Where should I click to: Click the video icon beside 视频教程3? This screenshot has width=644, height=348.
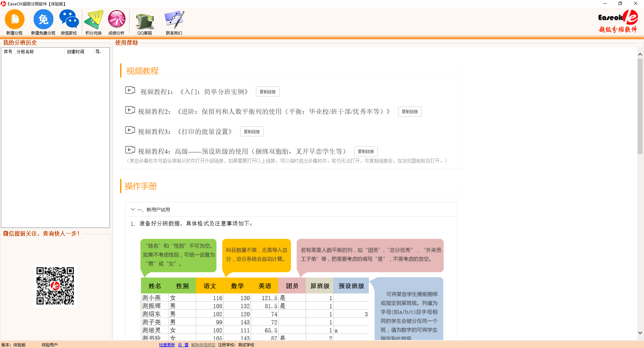pos(130,130)
